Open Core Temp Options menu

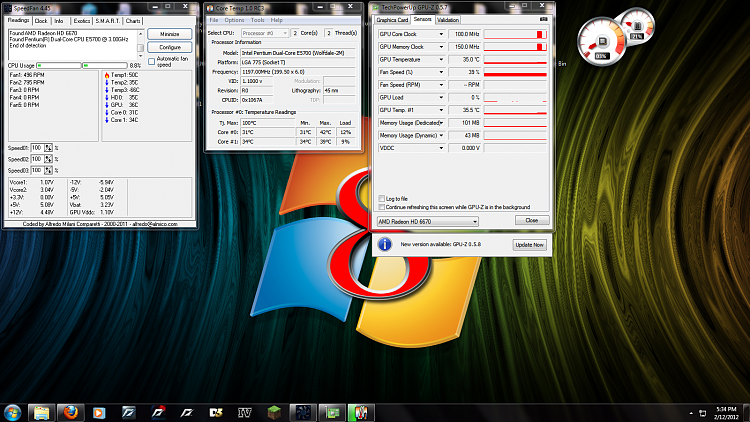click(234, 20)
